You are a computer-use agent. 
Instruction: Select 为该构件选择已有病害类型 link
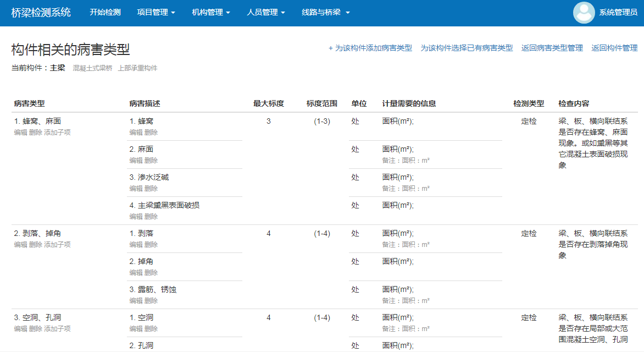(x=467, y=48)
